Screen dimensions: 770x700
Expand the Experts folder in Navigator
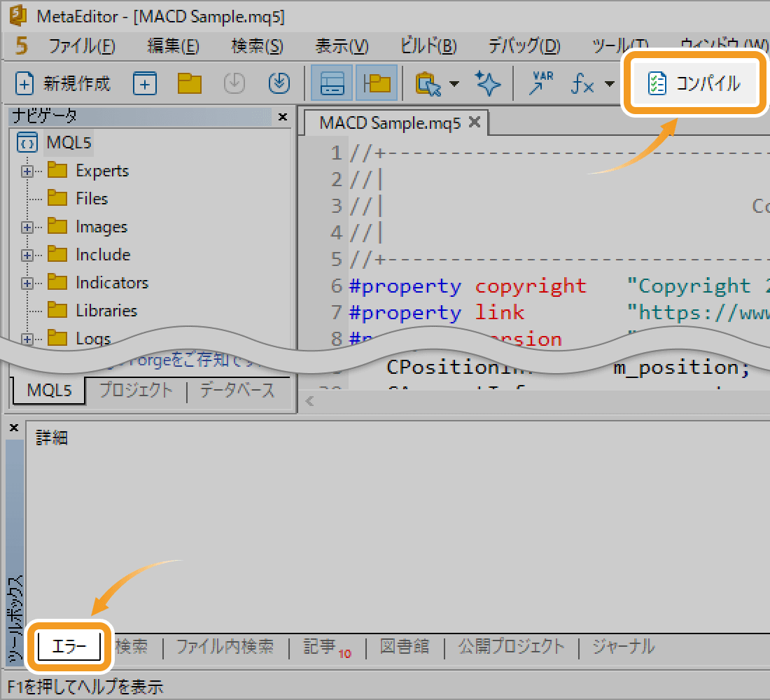pos(27,171)
